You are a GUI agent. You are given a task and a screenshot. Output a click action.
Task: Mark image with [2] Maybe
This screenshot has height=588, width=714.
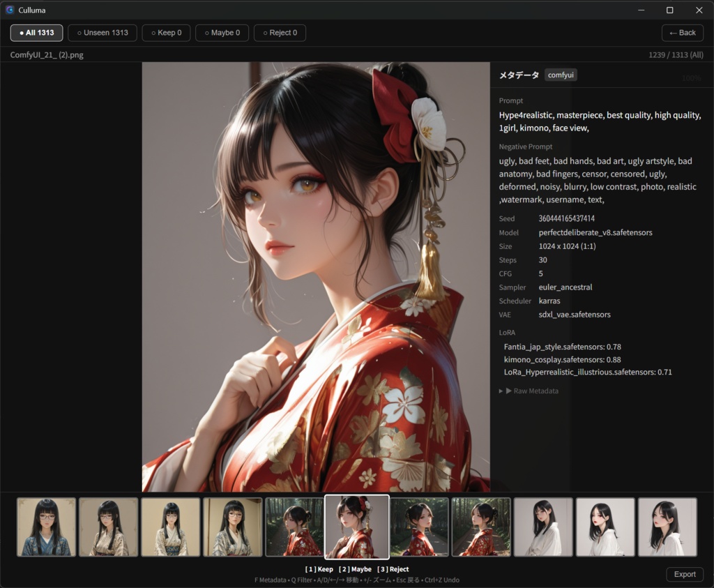[x=355, y=569]
